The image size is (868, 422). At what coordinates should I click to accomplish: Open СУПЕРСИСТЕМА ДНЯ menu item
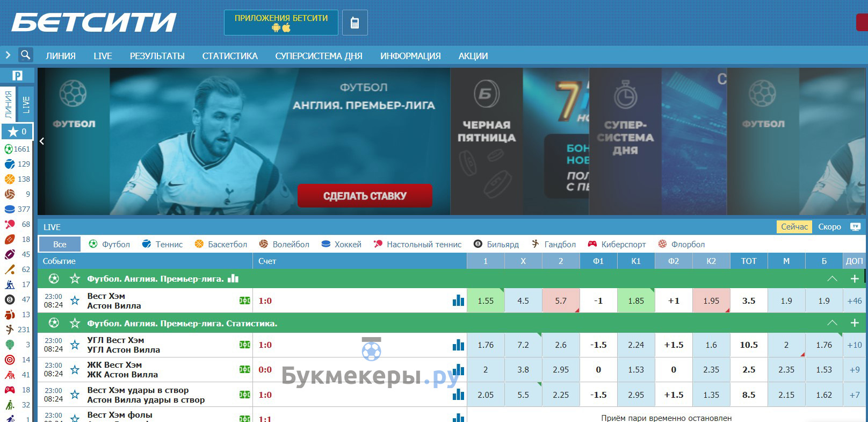pos(319,56)
